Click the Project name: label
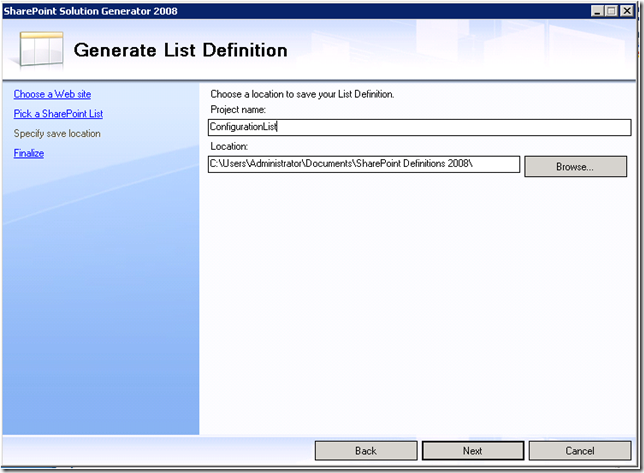 238,109
